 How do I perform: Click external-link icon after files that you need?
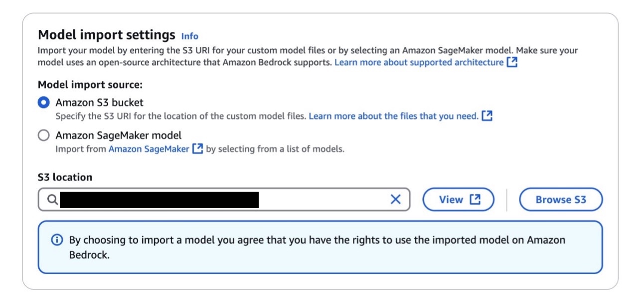click(x=487, y=116)
